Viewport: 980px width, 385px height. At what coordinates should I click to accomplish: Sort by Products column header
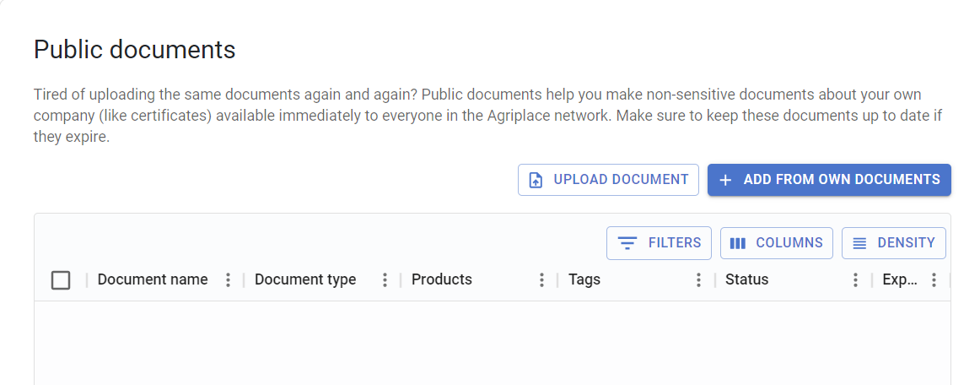pyautogui.click(x=442, y=279)
